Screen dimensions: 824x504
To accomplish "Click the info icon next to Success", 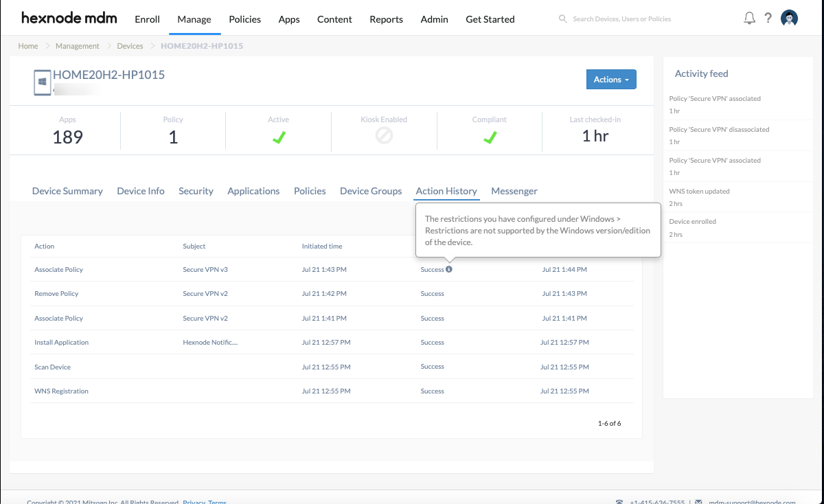I will point(449,269).
